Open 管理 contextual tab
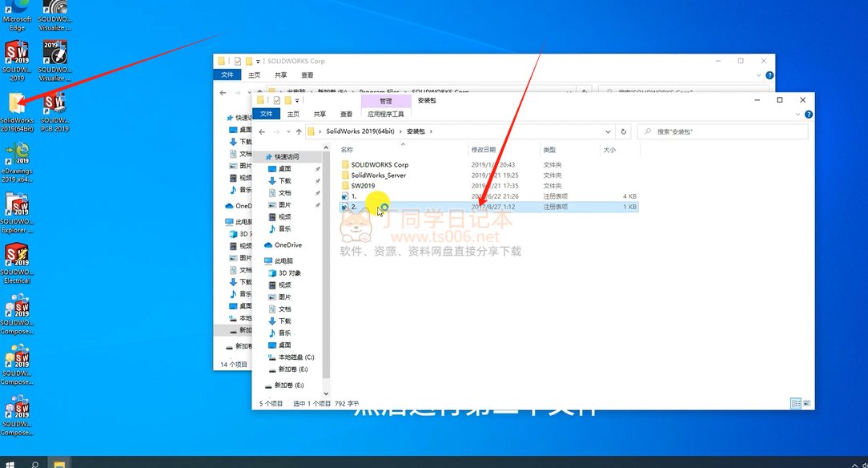Screen dimensions: 868x468 pyautogui.click(x=386, y=101)
